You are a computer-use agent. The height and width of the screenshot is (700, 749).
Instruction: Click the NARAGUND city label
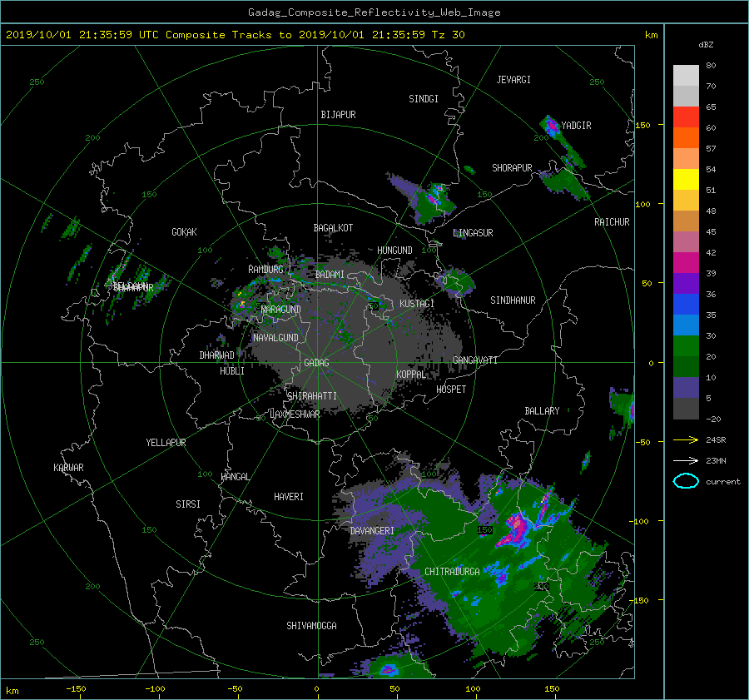point(281,310)
